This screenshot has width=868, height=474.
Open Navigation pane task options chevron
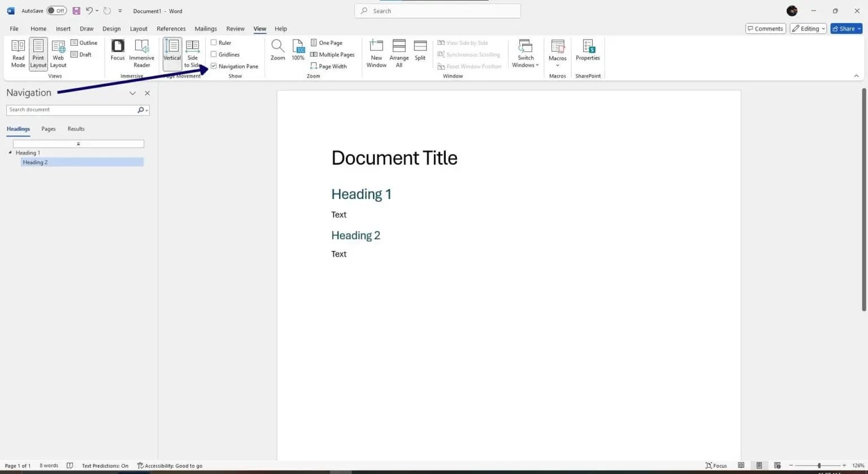point(132,93)
